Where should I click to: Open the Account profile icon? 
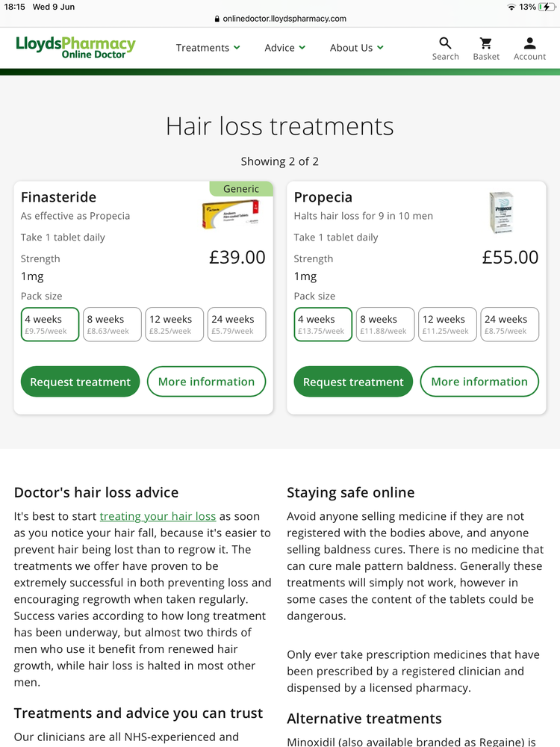click(x=529, y=44)
